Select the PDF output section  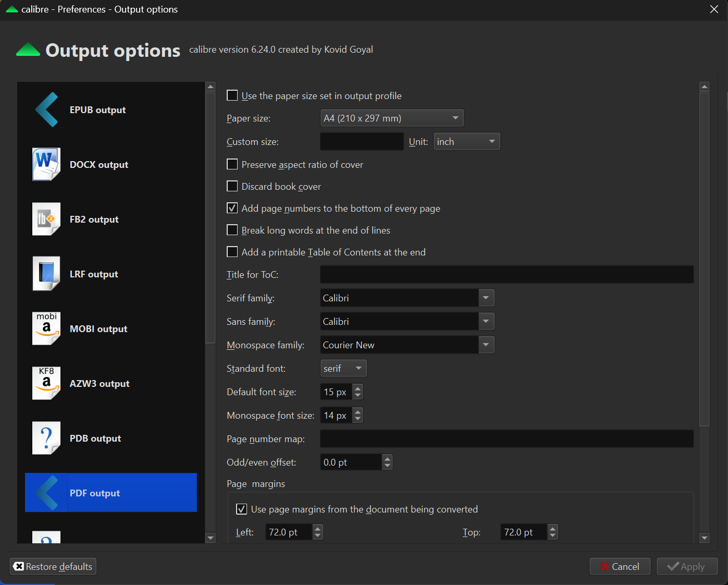click(111, 493)
